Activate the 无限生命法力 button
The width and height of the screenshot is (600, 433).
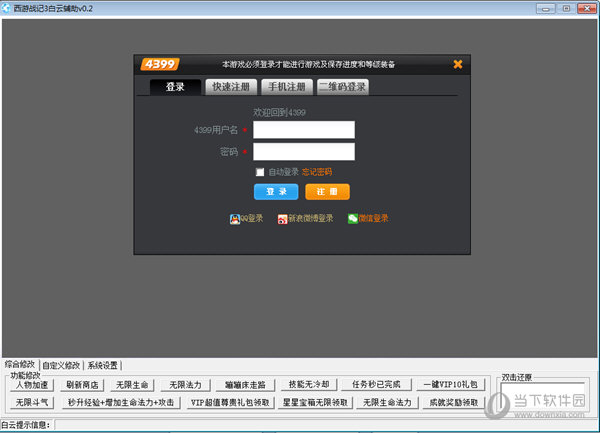(x=387, y=402)
